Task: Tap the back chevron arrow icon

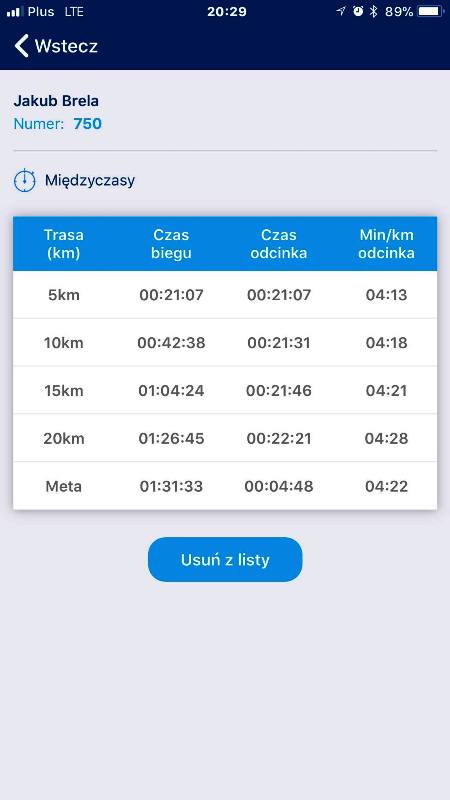Action: pyautogui.click(x=21, y=46)
